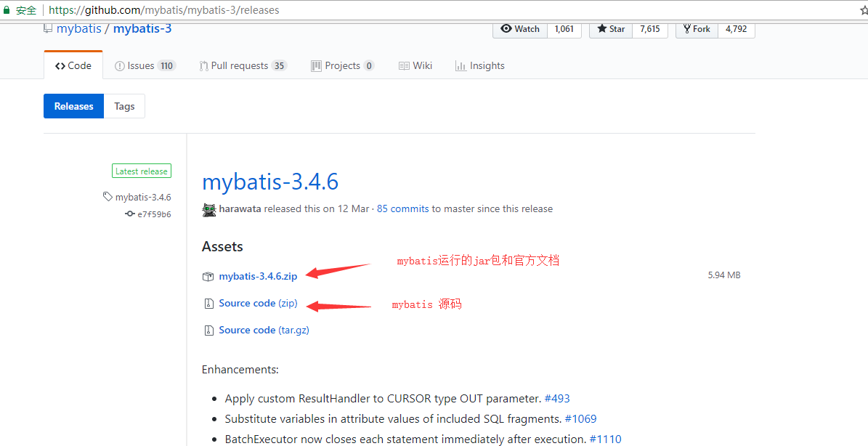The height and width of the screenshot is (446, 868).
Task: Click the commit icon beside e7f59b6
Action: click(x=130, y=214)
